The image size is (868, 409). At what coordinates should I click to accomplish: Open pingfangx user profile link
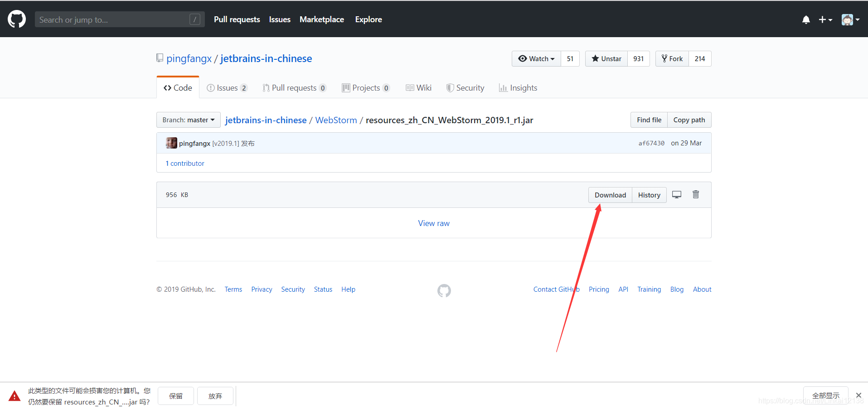pyautogui.click(x=189, y=58)
